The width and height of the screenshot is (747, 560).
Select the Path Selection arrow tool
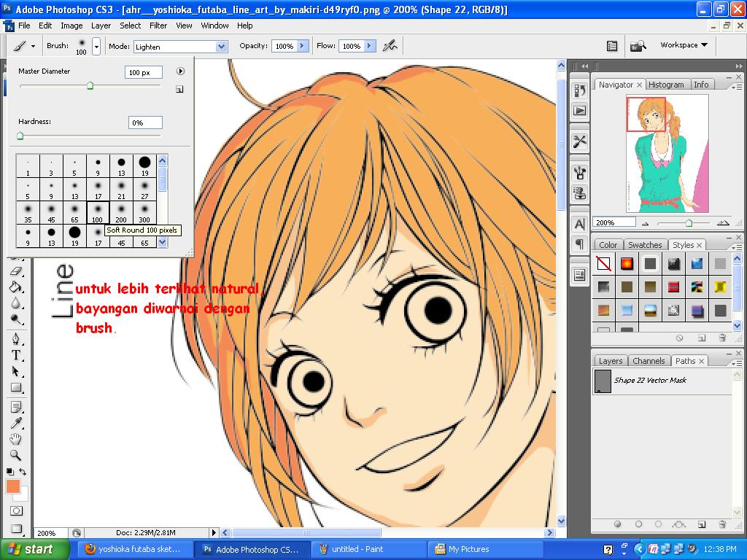[x=16, y=371]
